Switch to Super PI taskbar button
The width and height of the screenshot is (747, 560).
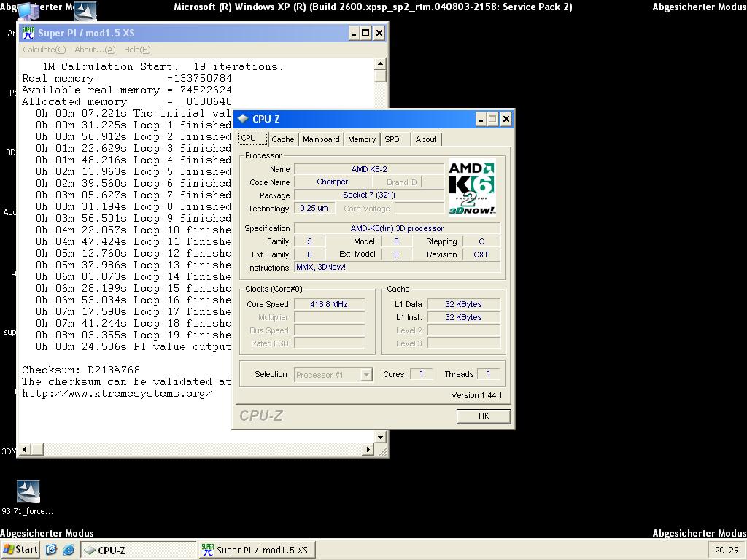tap(256, 550)
